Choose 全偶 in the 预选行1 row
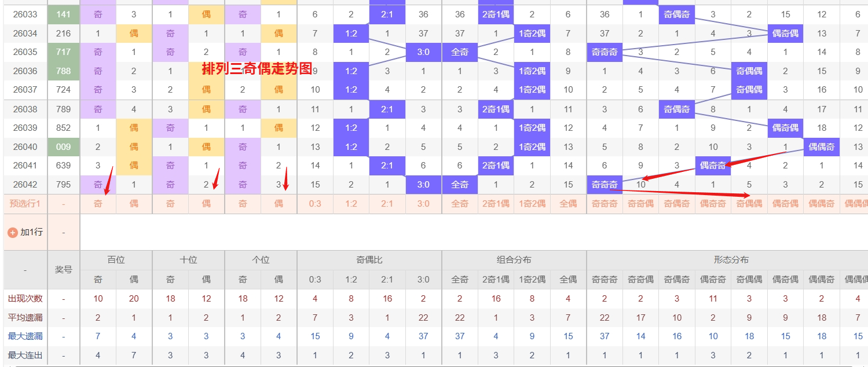Image resolution: width=868 pixels, height=367 pixels. pos(568,204)
